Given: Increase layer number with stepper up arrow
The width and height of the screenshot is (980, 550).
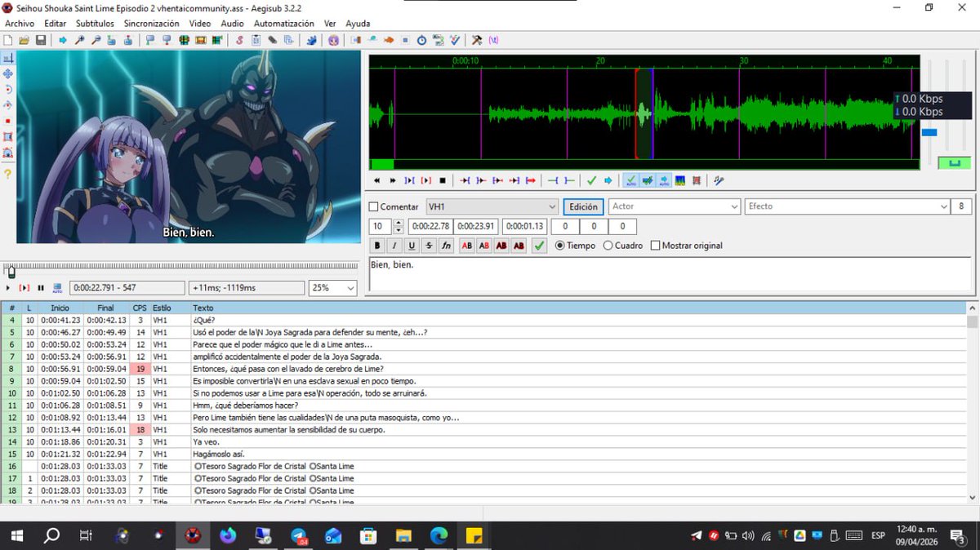Looking at the screenshot, I should coord(399,223).
